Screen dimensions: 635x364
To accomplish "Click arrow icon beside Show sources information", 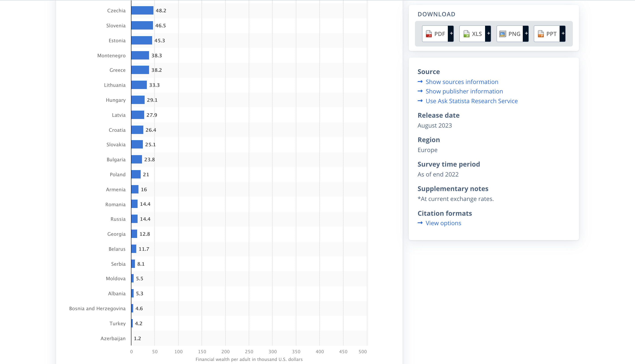I will pyautogui.click(x=420, y=82).
